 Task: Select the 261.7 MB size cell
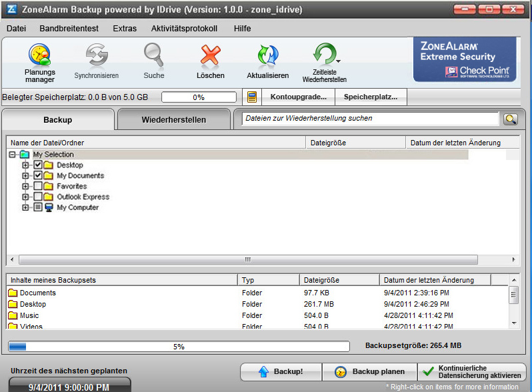(x=319, y=304)
